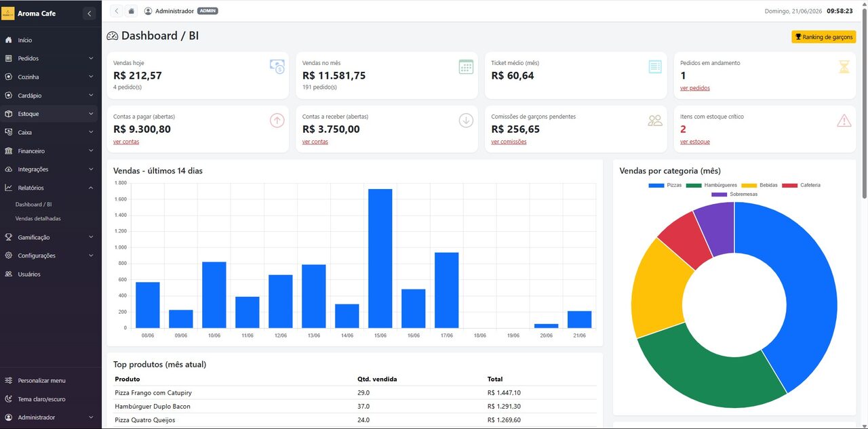The width and height of the screenshot is (868, 429).
Task: Open the Administrador account dropdown at sidebar bottom
Action: (x=49, y=417)
